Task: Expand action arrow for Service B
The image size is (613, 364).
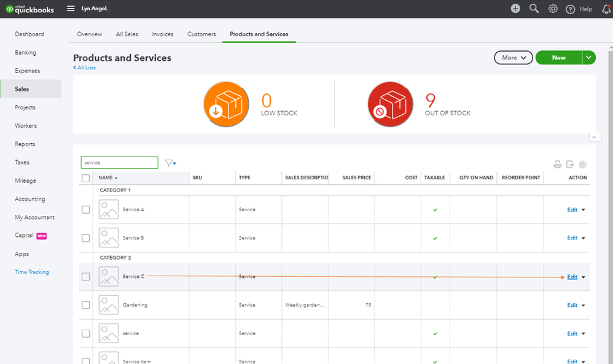Action: [584, 238]
